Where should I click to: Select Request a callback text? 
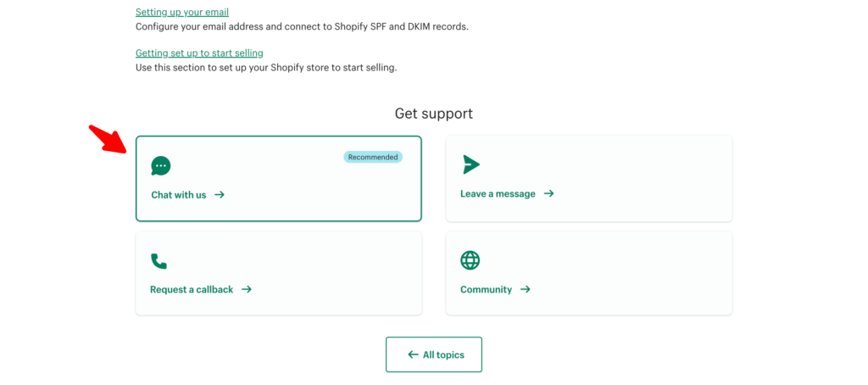[x=192, y=289]
